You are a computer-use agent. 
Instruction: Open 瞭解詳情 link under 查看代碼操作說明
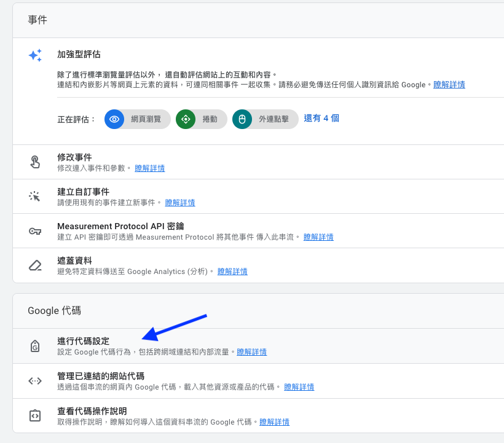[x=274, y=421]
